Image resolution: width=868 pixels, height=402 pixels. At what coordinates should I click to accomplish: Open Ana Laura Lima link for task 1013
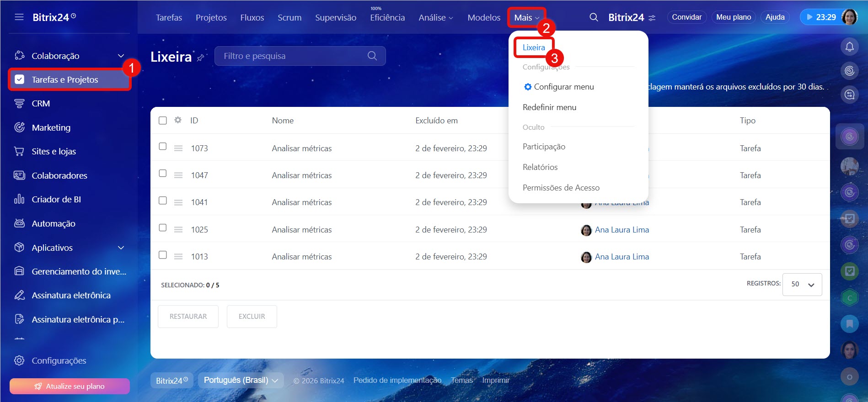(622, 257)
